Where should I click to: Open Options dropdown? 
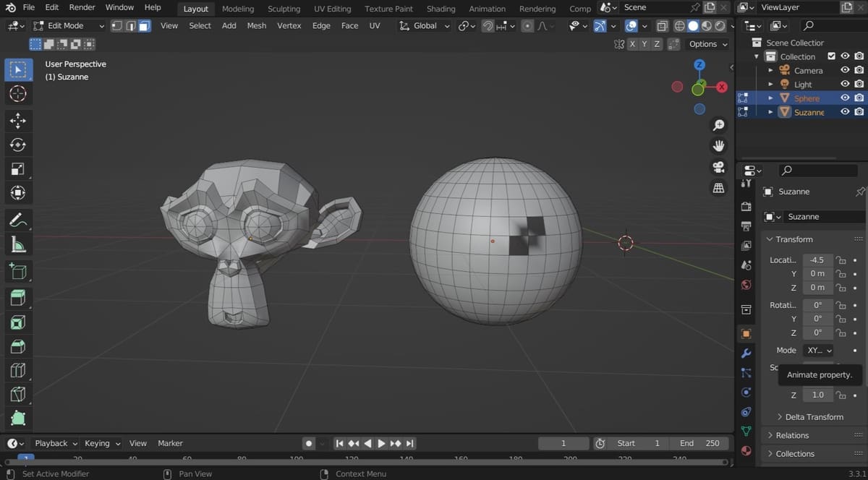[x=707, y=44]
